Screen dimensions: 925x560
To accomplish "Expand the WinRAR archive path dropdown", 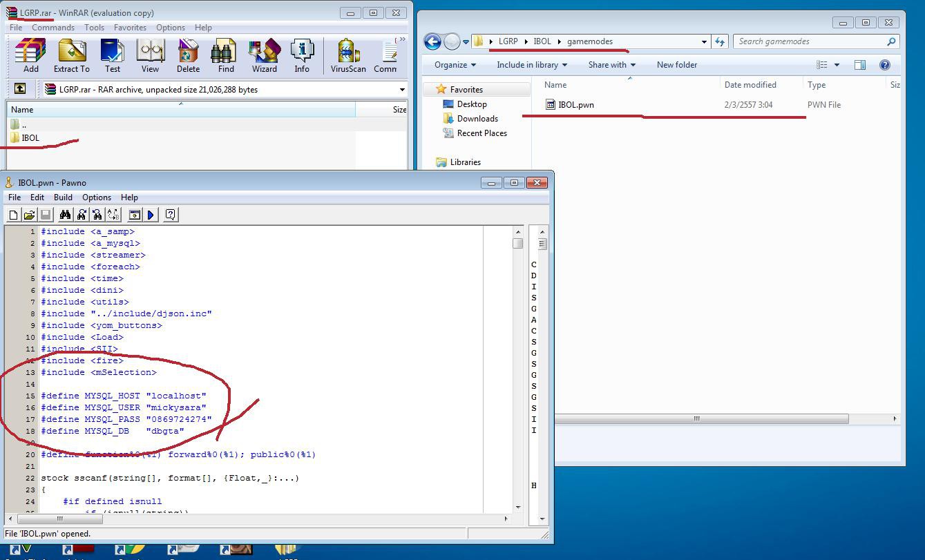I will (402, 89).
